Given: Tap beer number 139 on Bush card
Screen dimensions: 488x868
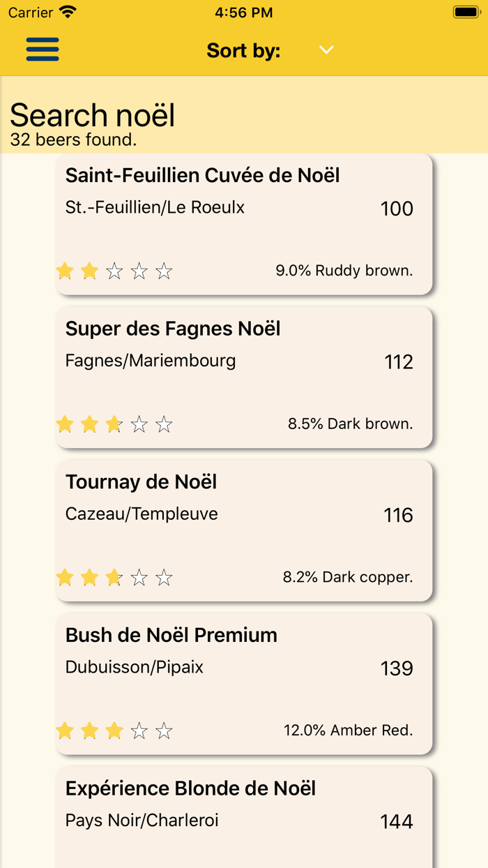Looking at the screenshot, I should click(x=397, y=668).
